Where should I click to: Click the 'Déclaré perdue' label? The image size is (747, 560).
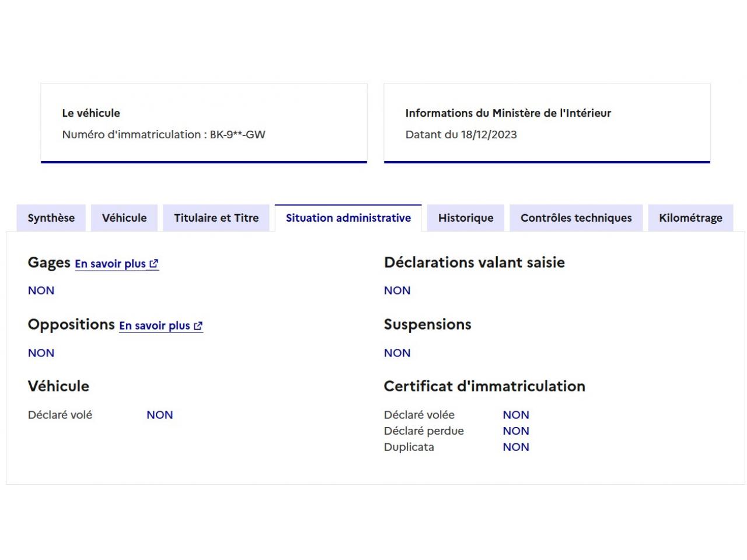[424, 431]
